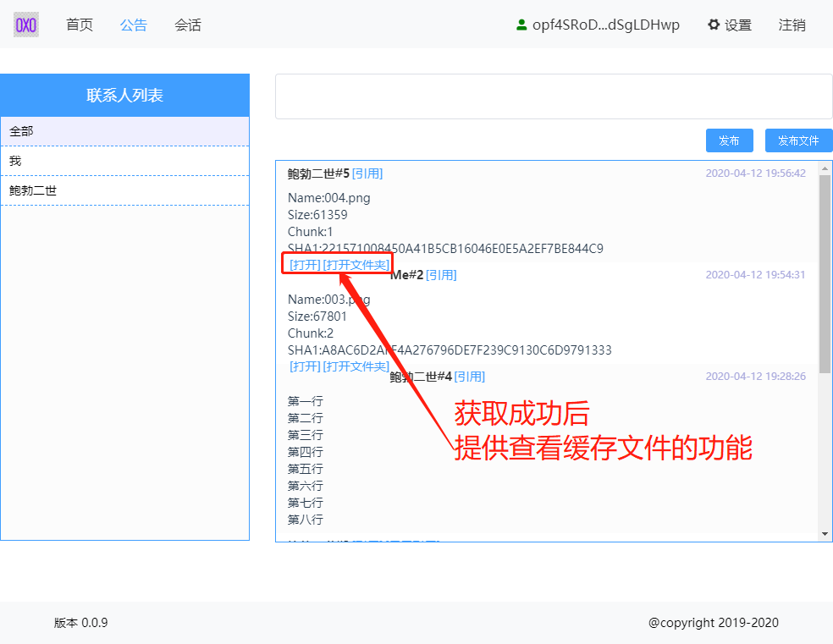Click the SHA1:A8AC6D2A hash line
The width and height of the screenshot is (833, 644).
450,350
